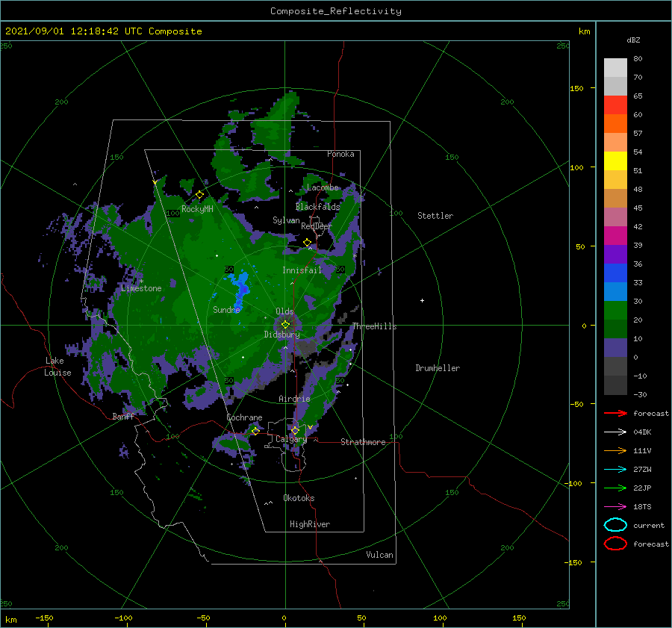Pick the magenta 42 dBZ color swatch

click(x=615, y=235)
